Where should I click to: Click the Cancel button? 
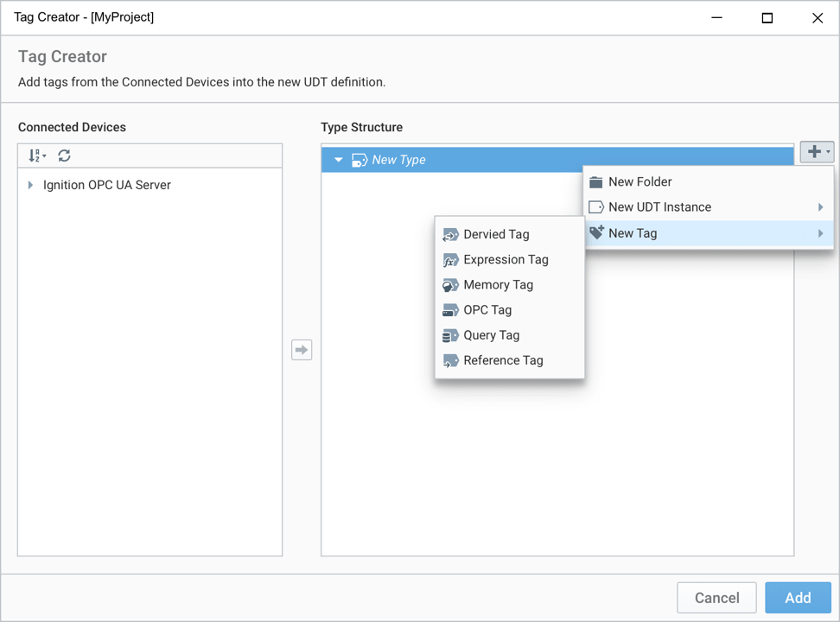716,597
